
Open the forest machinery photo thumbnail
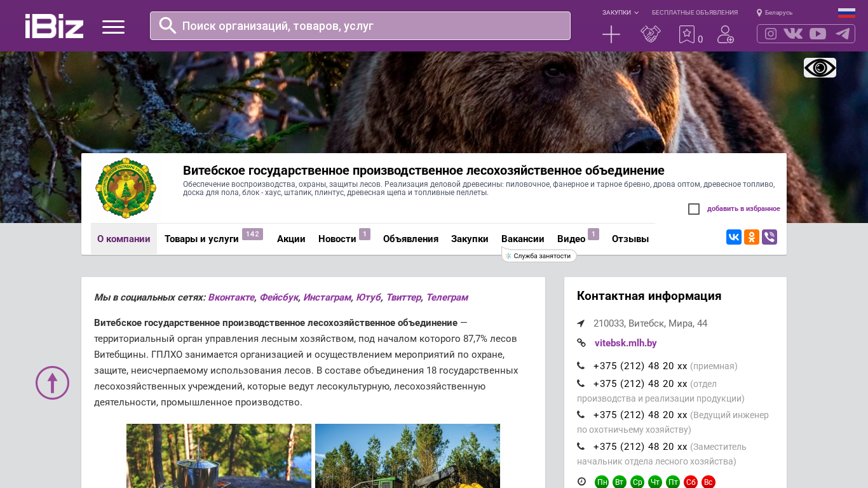tap(407, 456)
